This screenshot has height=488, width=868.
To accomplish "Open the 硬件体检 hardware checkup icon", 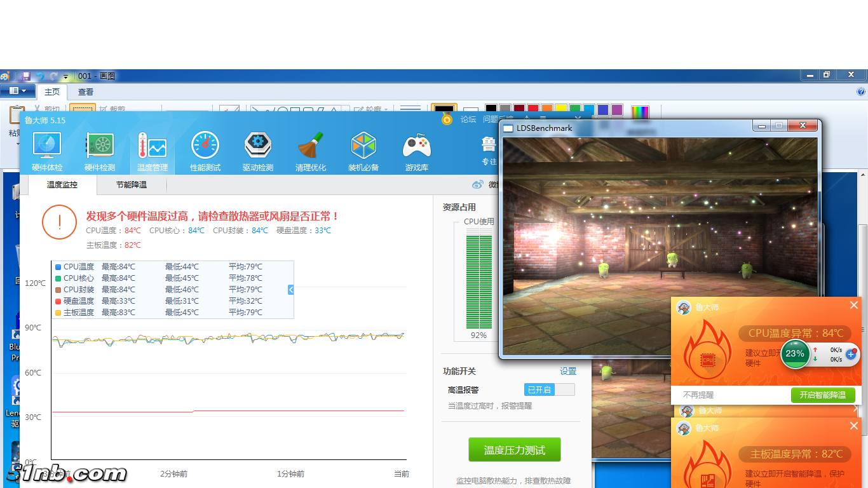I will click(x=47, y=151).
